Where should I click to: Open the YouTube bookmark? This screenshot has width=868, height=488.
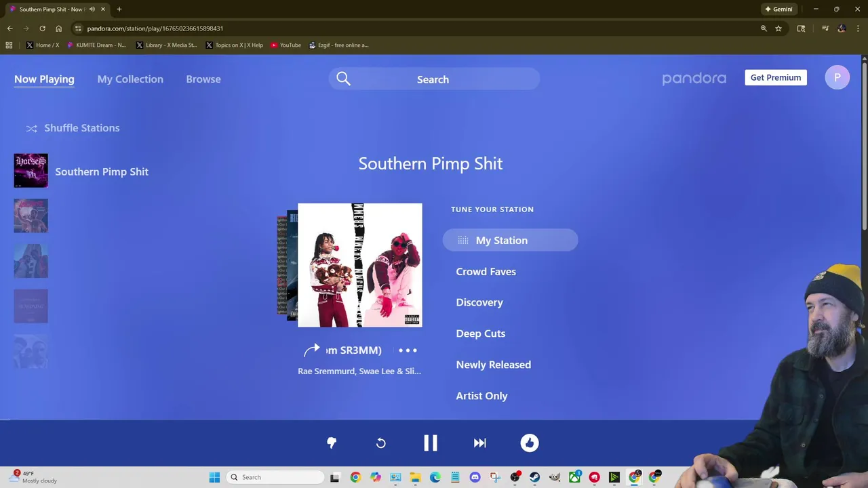click(285, 45)
